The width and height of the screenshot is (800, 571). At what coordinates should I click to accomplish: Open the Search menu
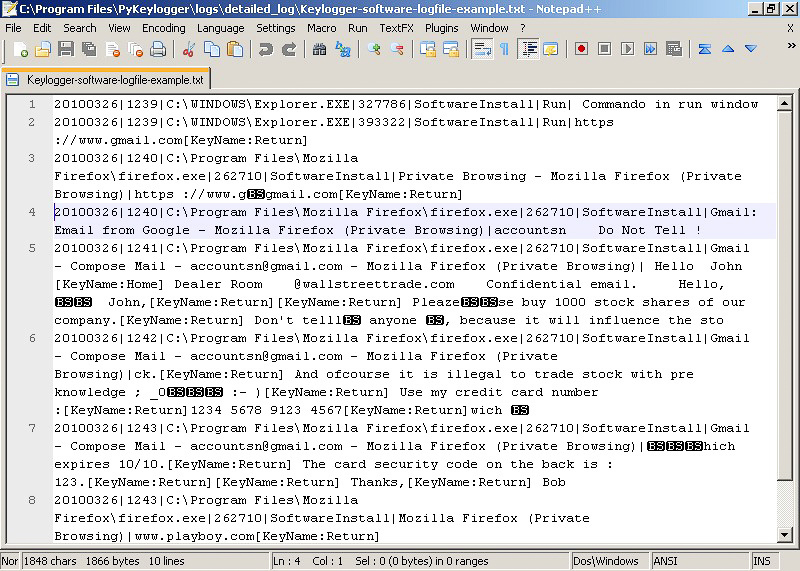tap(80, 28)
